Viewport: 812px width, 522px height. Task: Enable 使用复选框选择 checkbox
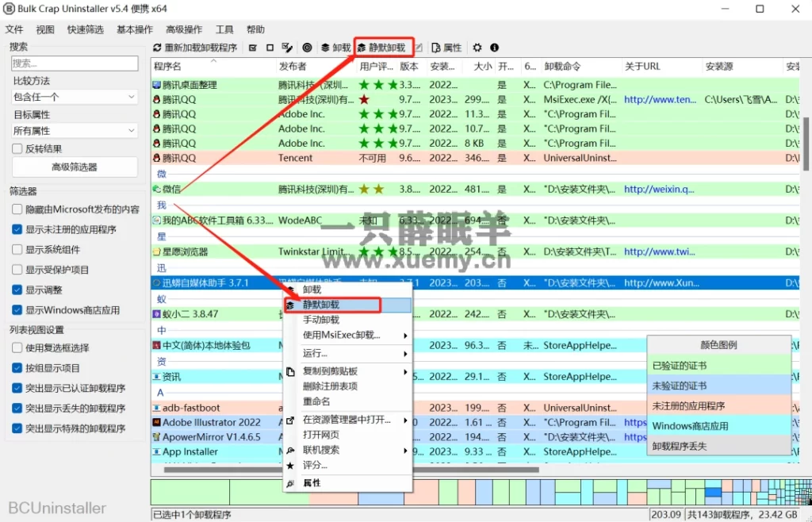pyautogui.click(x=17, y=348)
